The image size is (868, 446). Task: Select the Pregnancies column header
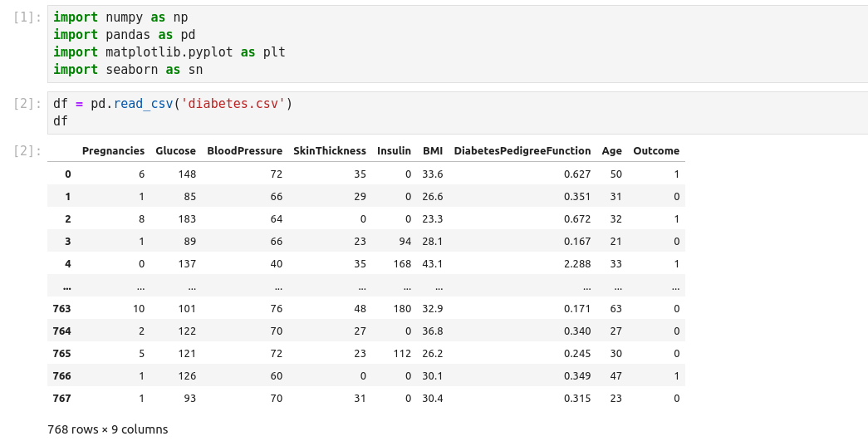click(x=113, y=151)
